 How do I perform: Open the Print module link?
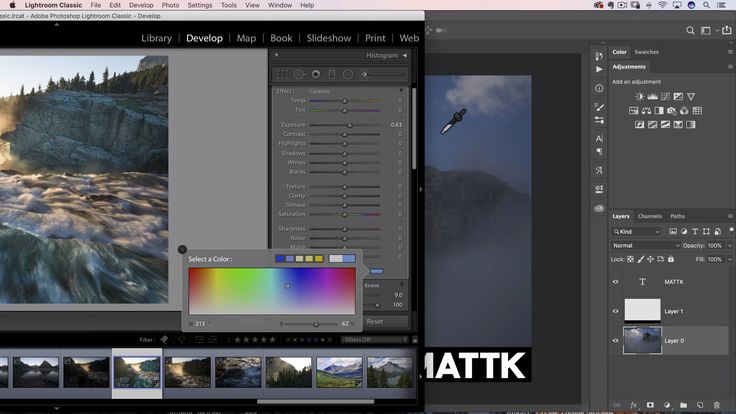(x=375, y=38)
